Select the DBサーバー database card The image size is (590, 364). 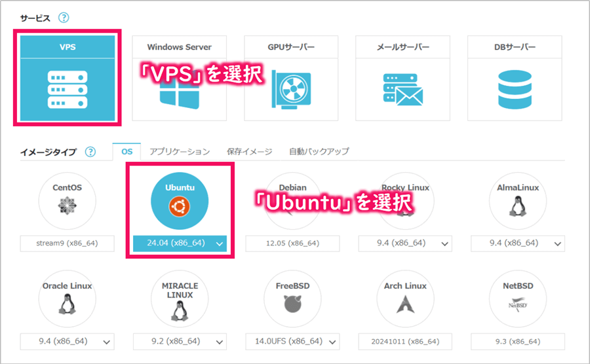[x=515, y=78]
